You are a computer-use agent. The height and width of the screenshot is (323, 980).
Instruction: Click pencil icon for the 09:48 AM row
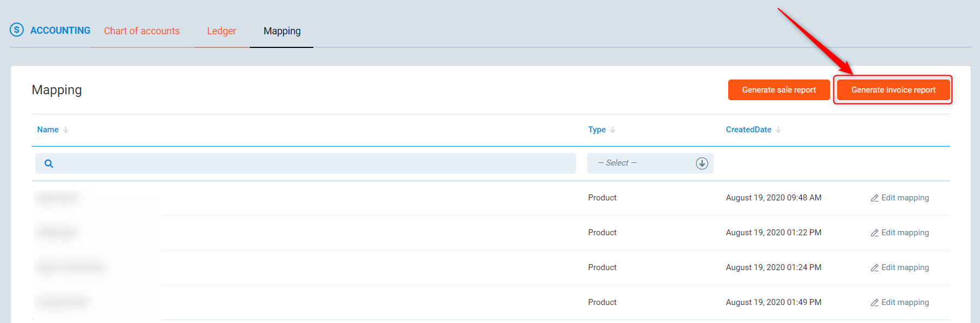click(874, 198)
